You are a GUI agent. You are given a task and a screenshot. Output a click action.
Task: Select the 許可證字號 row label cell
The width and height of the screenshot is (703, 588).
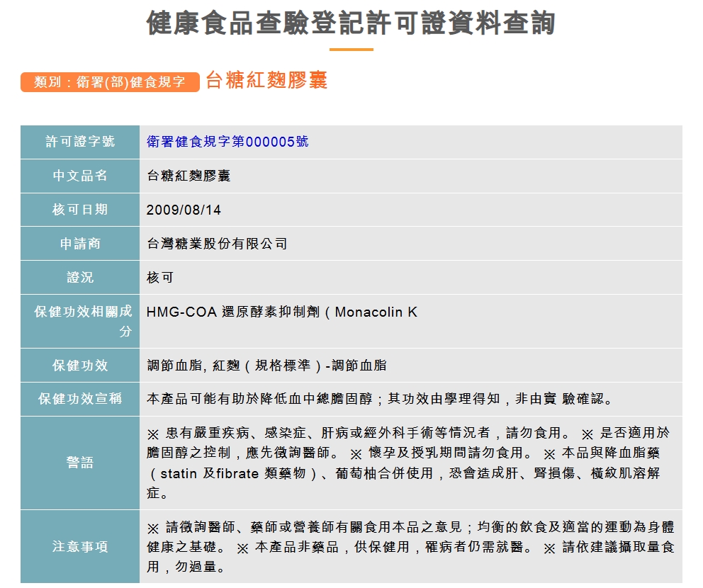tap(80, 142)
